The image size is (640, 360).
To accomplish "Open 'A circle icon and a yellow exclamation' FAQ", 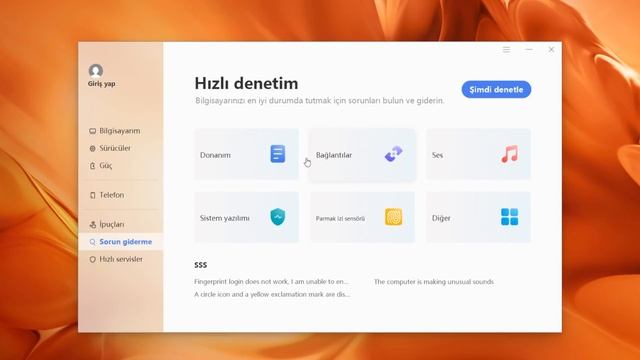I will click(272, 294).
